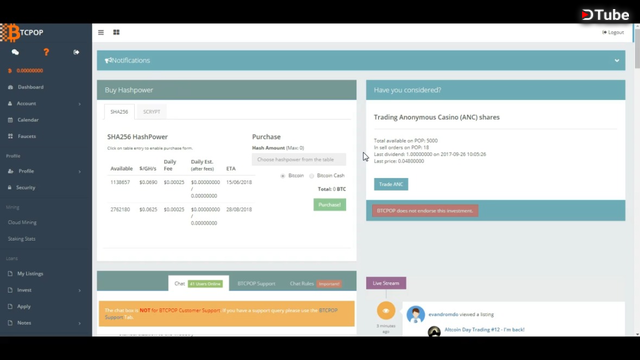Open the Security settings page
Screen dimensions: 640x360
tap(26, 188)
